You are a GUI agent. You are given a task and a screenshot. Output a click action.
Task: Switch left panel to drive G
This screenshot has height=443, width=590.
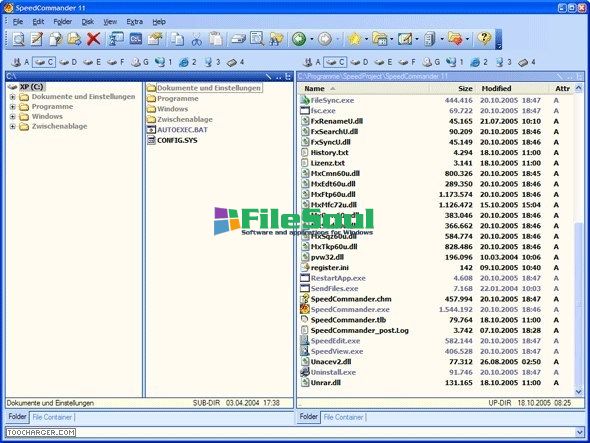point(140,62)
